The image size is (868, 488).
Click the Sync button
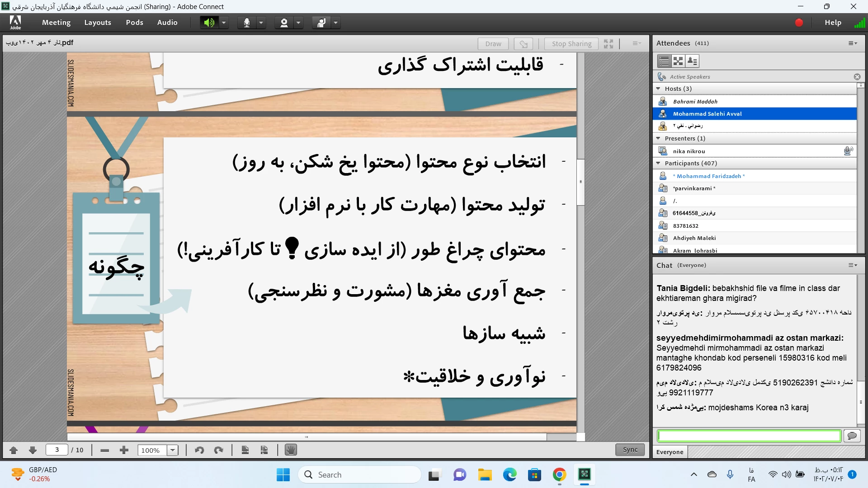click(x=630, y=450)
